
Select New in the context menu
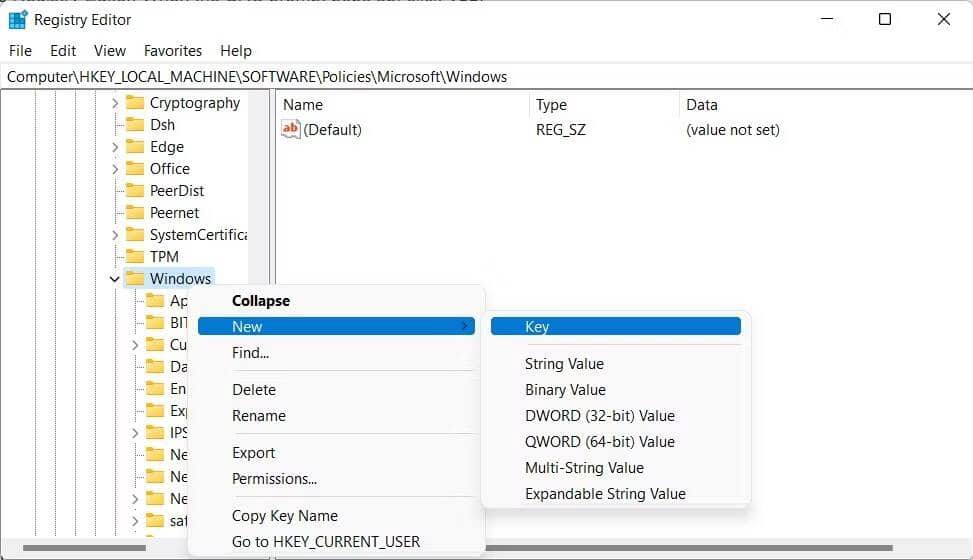pos(336,327)
